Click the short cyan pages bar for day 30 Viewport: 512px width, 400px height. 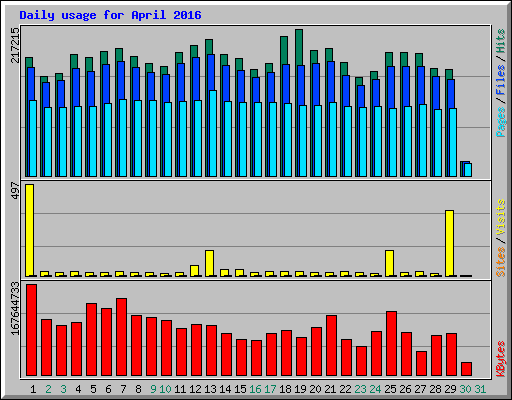pyautogui.click(x=468, y=170)
